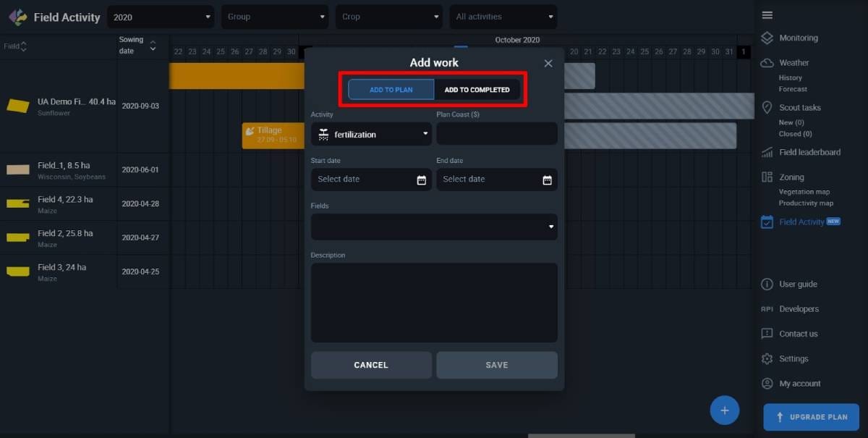The width and height of the screenshot is (868, 438).
Task: Click the UPGRADE PLAN button
Action: tap(811, 417)
